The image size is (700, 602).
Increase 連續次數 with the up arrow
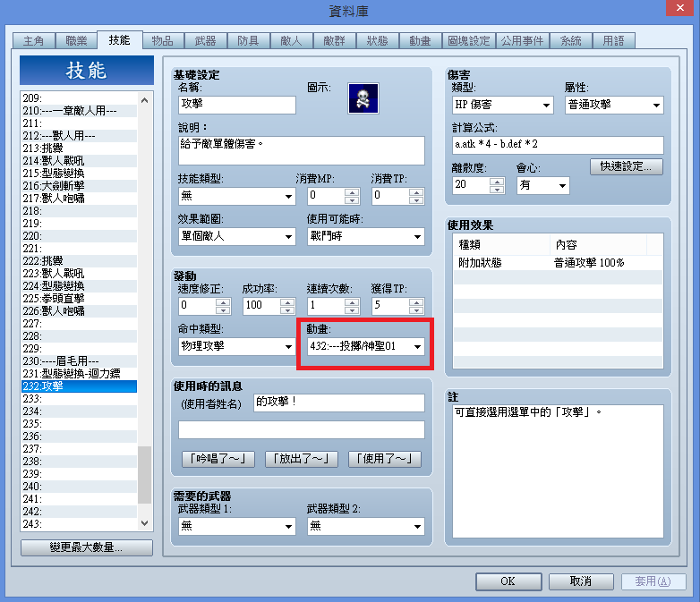[352, 302]
